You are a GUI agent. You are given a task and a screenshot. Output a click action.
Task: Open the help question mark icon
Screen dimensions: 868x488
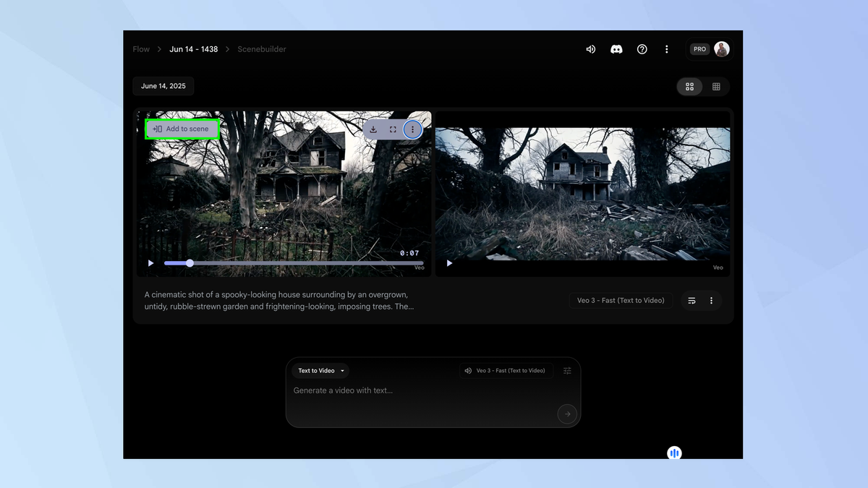pos(642,49)
